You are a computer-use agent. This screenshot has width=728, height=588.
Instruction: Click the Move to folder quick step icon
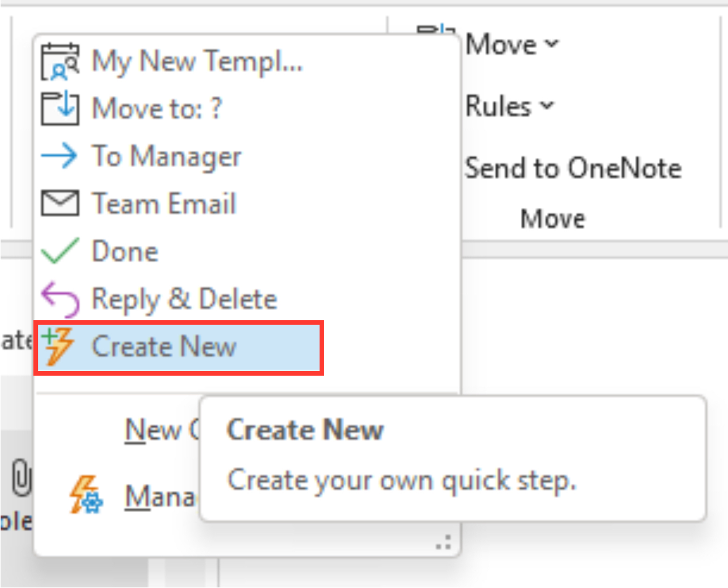59,109
